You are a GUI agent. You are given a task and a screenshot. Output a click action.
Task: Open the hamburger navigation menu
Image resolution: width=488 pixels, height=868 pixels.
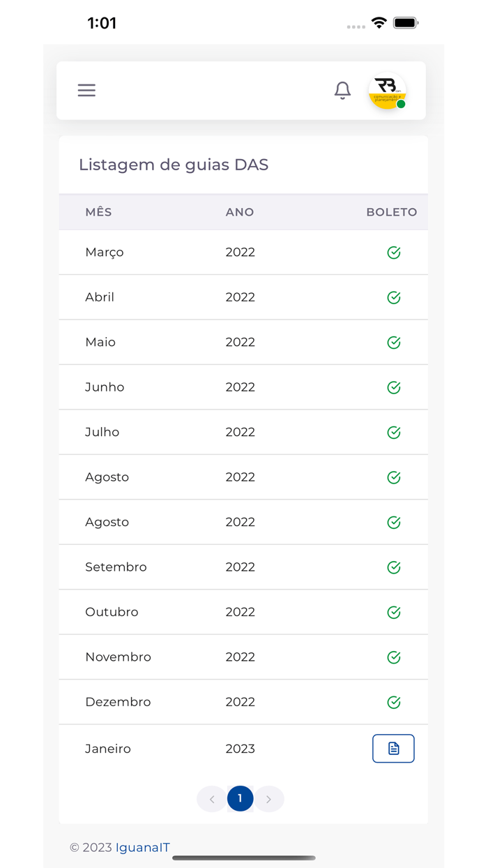[x=86, y=91]
